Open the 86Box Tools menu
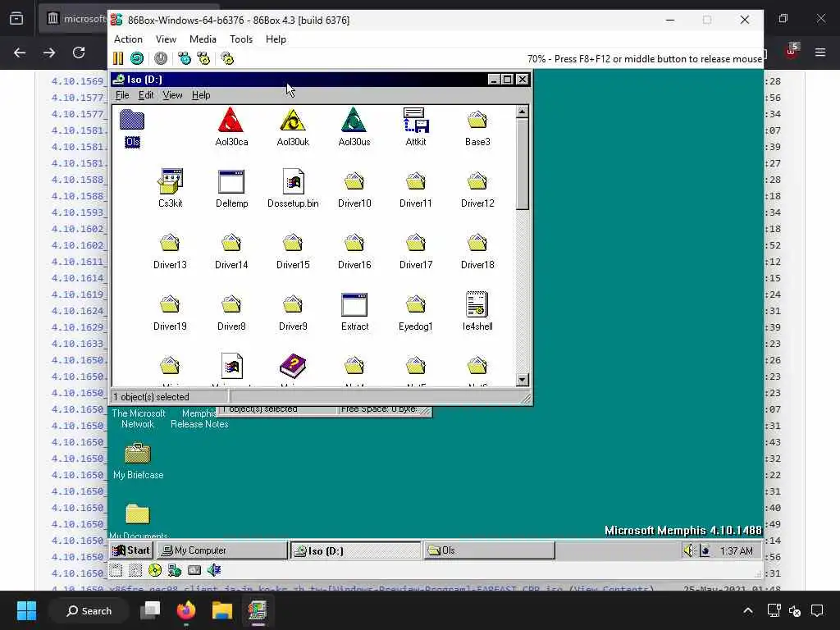The width and height of the screenshot is (840, 630). tap(241, 39)
